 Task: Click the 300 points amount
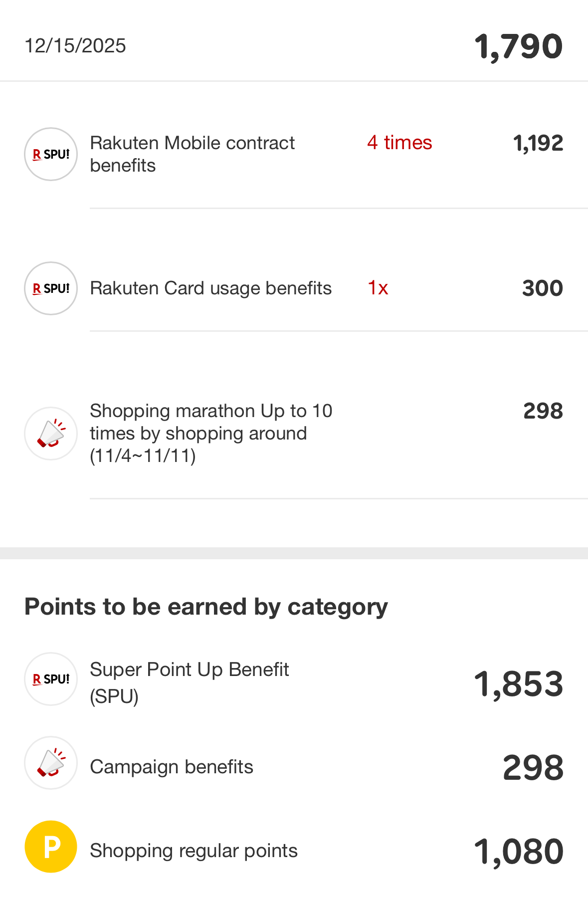tap(542, 288)
